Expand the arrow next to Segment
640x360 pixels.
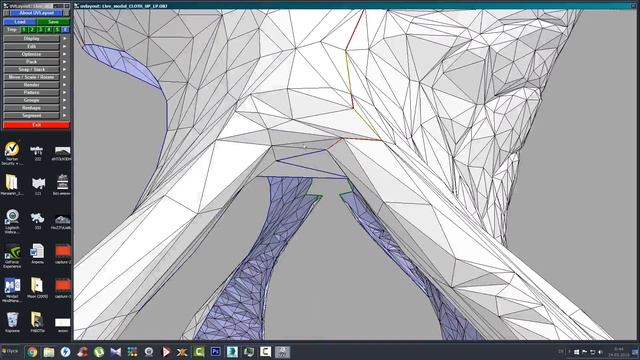tap(64, 116)
